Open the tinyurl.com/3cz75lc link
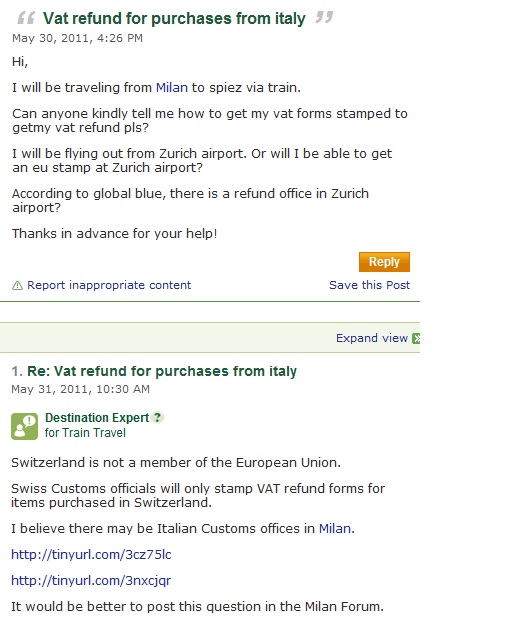This screenshot has width=529, height=621. 91,554
